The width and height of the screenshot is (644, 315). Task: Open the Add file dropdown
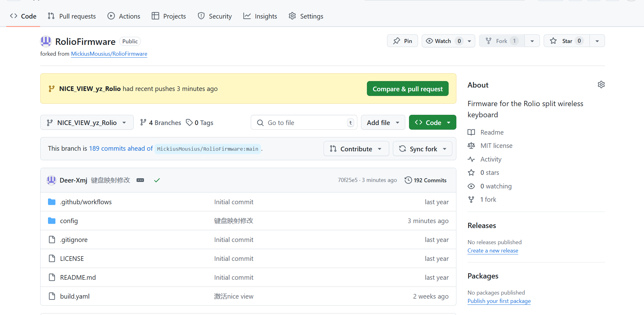coord(383,123)
